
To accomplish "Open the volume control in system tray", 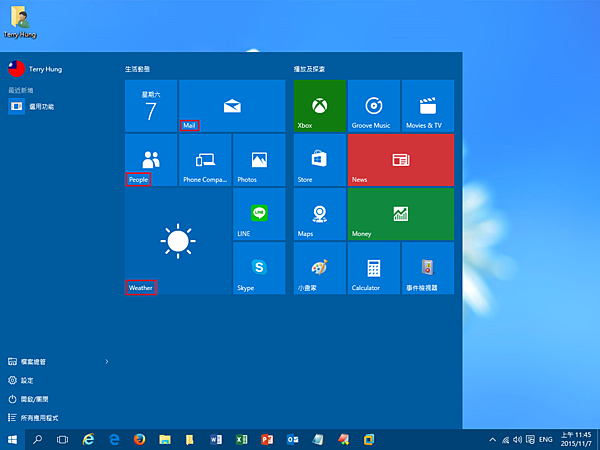I will [516, 439].
